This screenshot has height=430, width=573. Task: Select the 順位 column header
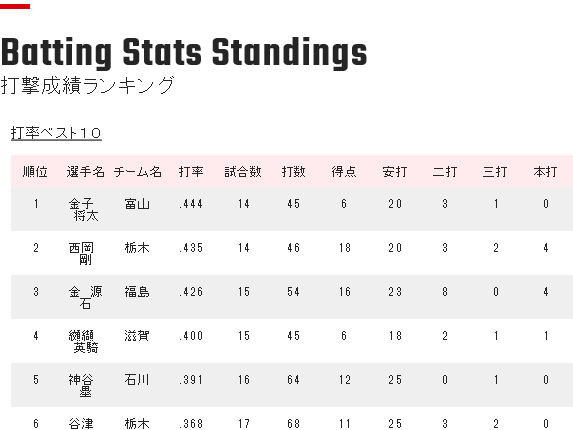pyautogui.click(x=35, y=172)
